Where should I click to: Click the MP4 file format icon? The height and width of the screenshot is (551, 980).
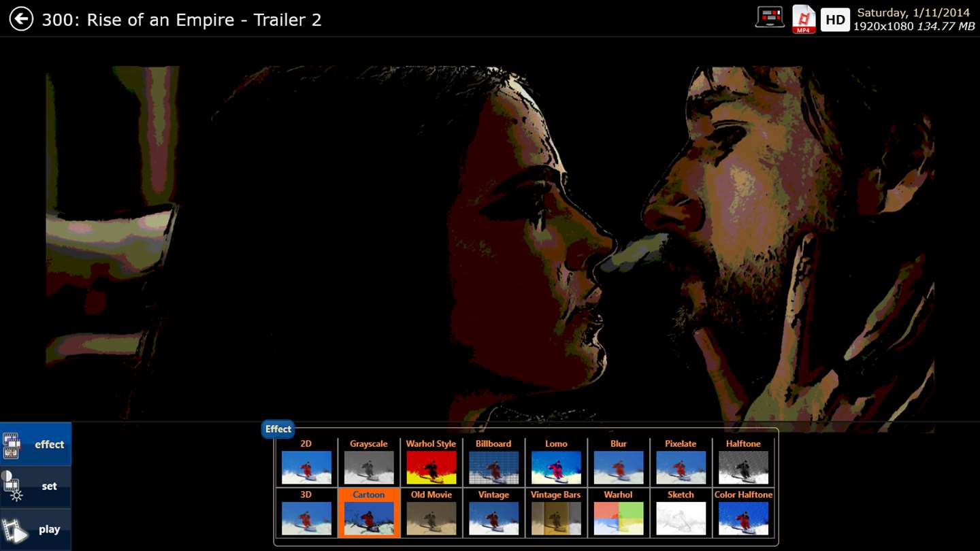coord(804,19)
